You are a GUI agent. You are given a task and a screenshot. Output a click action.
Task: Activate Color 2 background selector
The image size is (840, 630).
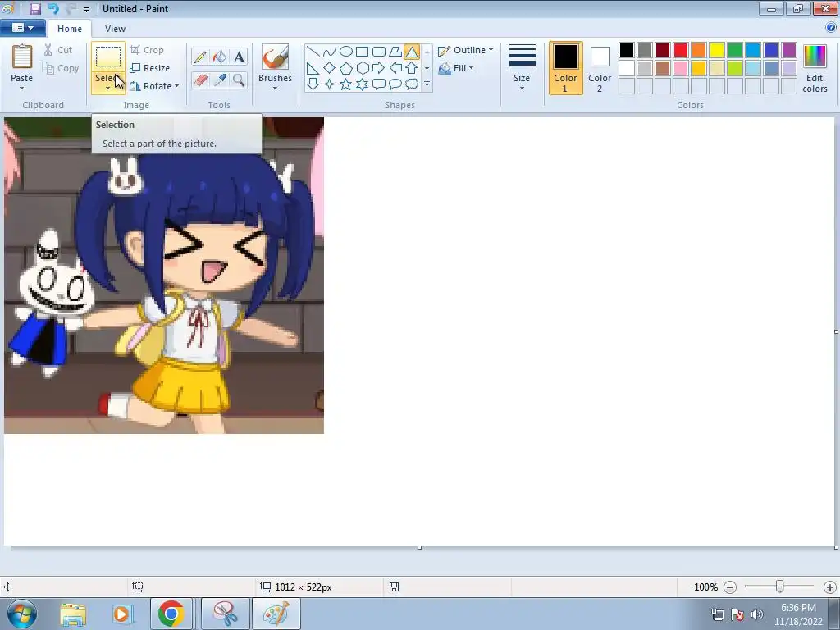[600, 69]
